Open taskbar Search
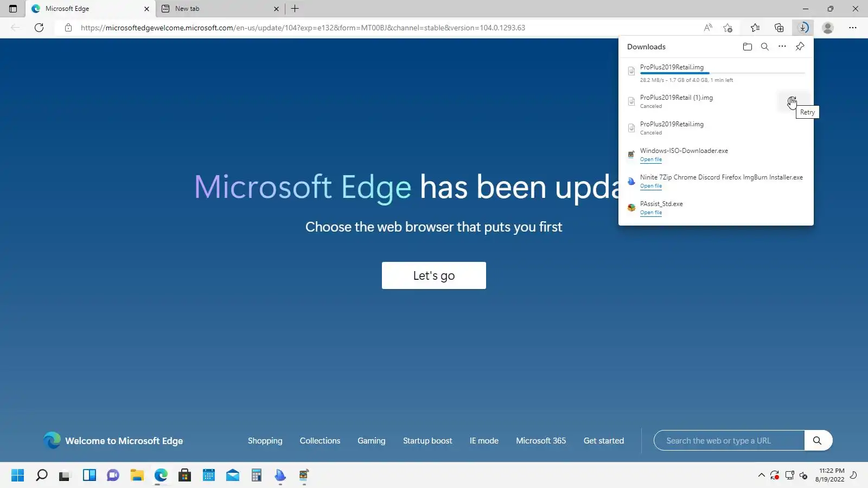 click(41, 476)
